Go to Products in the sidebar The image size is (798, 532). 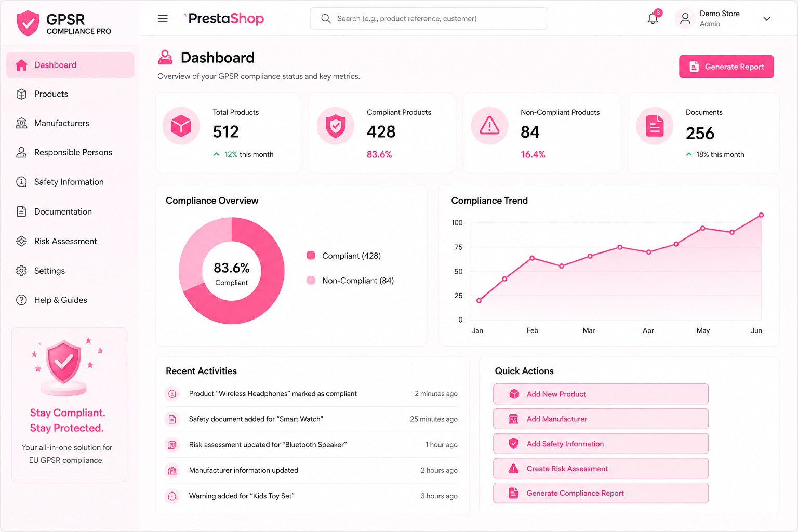pos(70,94)
